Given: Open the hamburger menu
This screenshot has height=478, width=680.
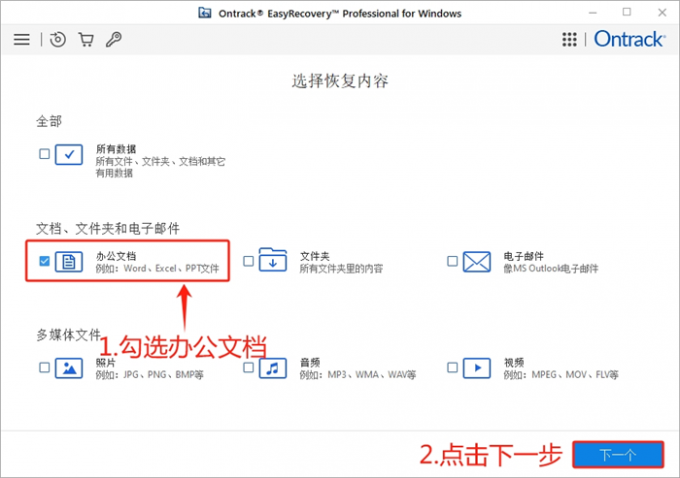Looking at the screenshot, I should pos(22,39).
